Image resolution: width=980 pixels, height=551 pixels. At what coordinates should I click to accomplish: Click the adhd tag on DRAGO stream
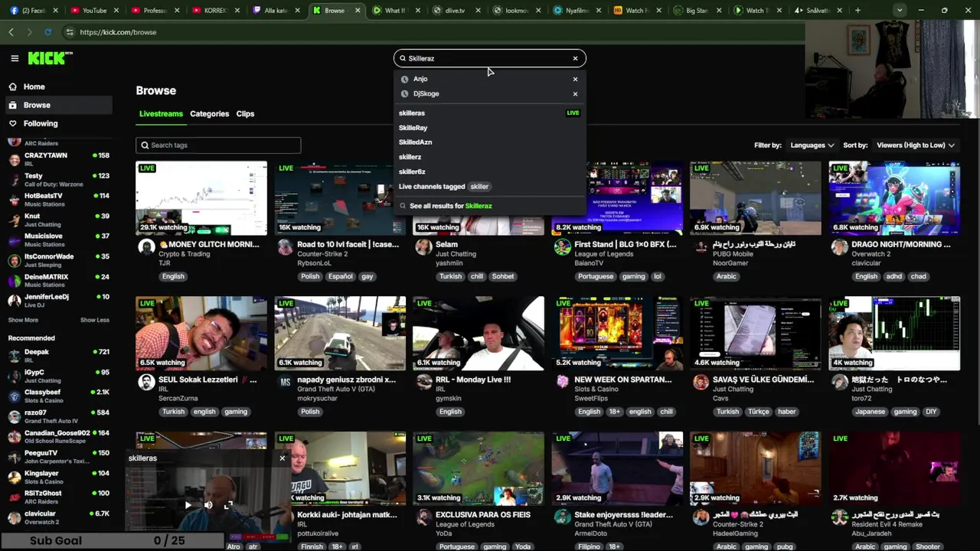(x=893, y=276)
